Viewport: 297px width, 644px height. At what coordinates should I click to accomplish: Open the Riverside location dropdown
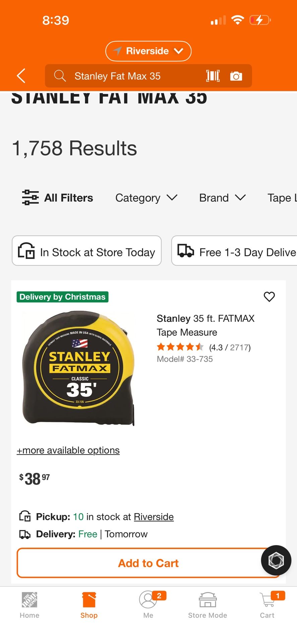148,51
